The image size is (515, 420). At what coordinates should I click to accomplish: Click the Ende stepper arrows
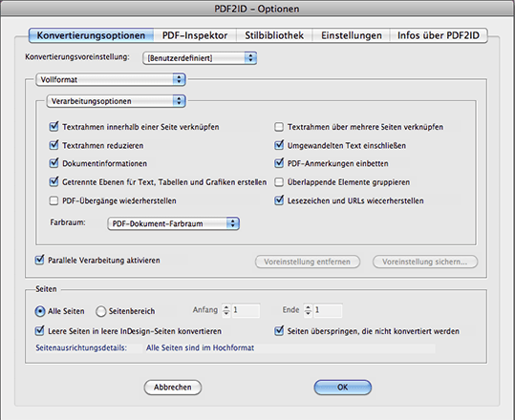[308, 310]
